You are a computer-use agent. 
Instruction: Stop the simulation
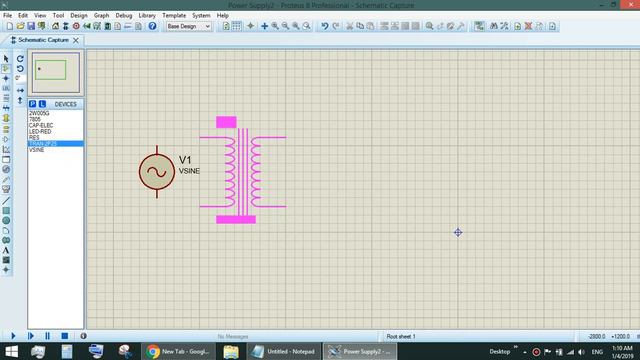(64, 336)
